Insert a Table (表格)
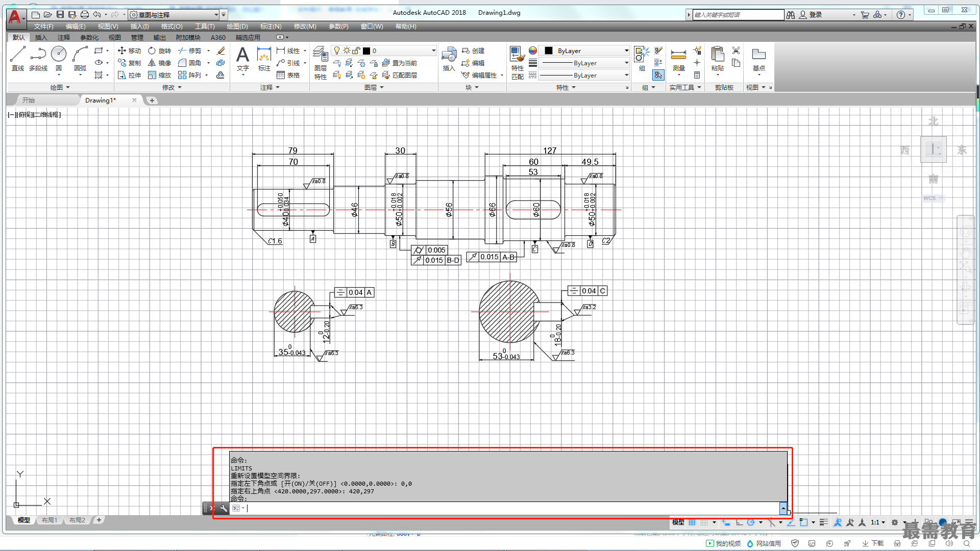 tap(288, 75)
